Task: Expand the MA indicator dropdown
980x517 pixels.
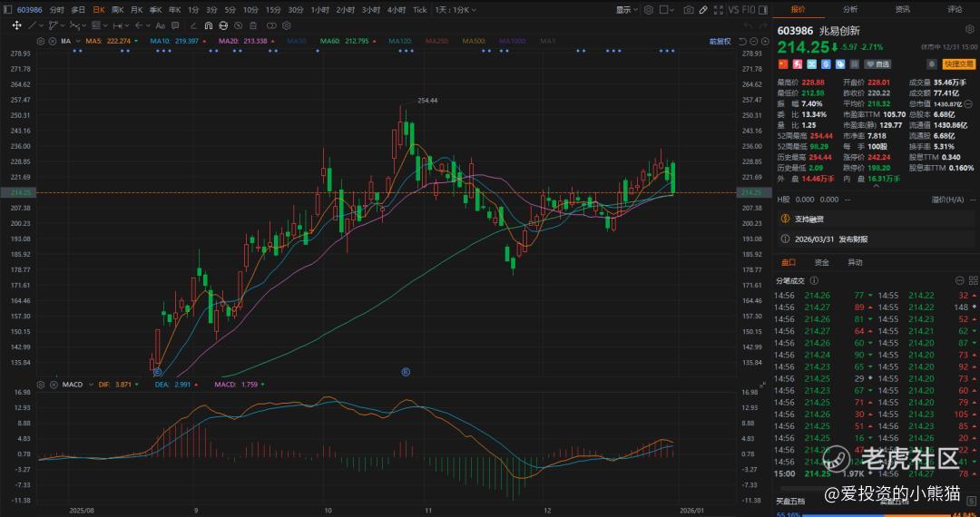Action: pyautogui.click(x=77, y=41)
